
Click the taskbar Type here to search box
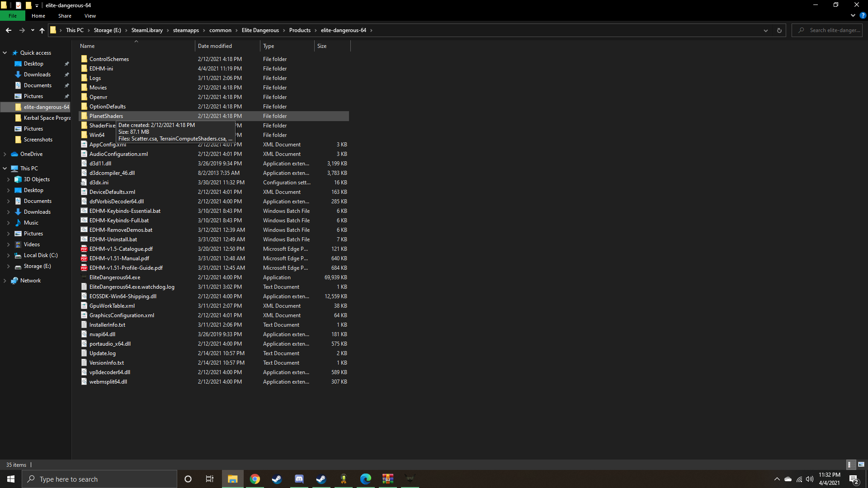pos(99,479)
